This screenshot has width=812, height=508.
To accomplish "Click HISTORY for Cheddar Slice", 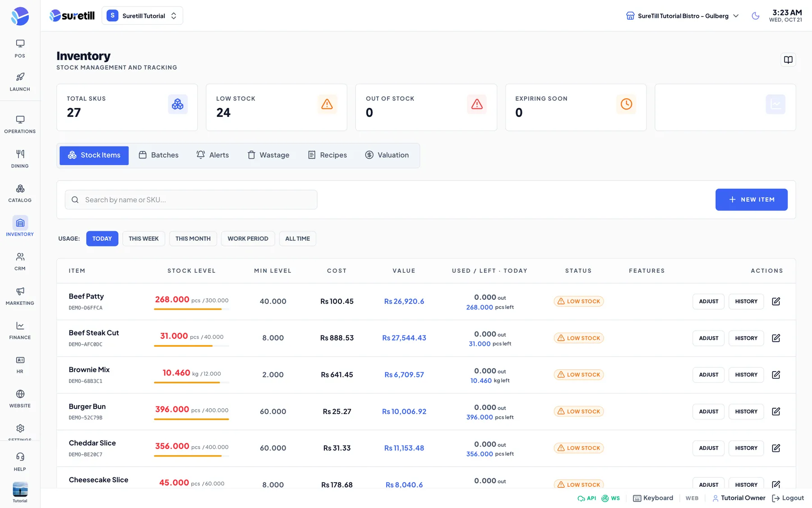I will pyautogui.click(x=746, y=448).
